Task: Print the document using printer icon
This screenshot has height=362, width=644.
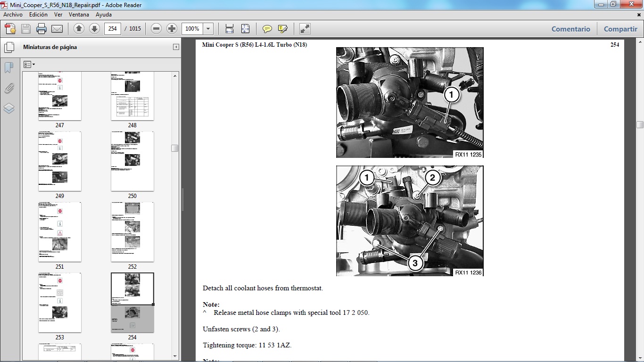Action: point(41,29)
